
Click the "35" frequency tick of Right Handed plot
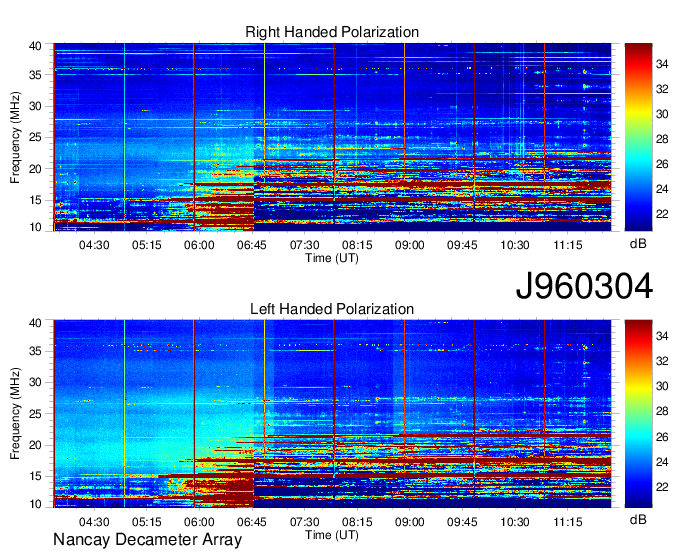(35, 75)
